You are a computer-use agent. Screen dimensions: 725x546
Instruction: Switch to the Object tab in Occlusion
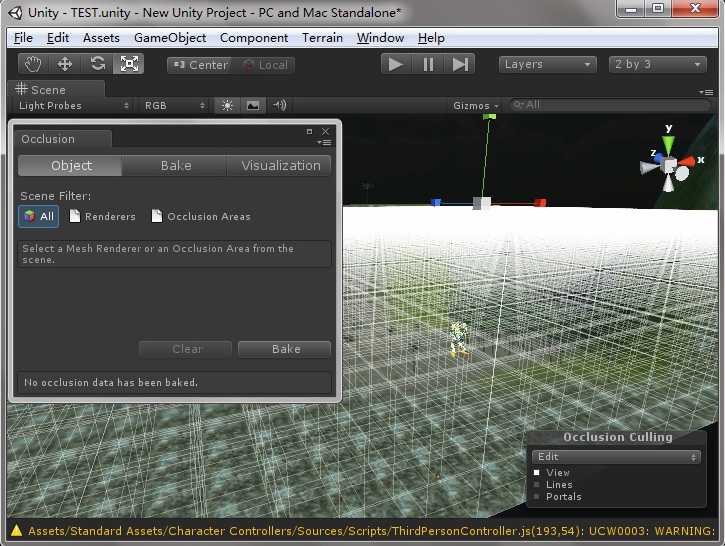(x=71, y=166)
